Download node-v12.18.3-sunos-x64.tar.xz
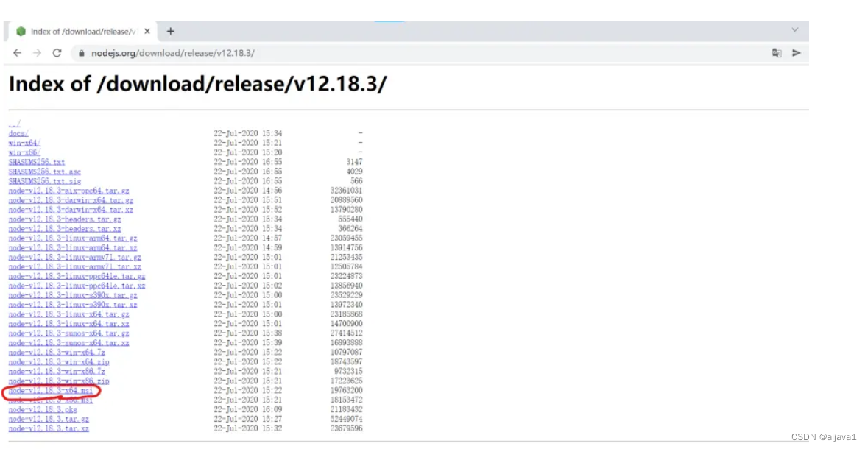The height and width of the screenshot is (449, 868). click(68, 343)
